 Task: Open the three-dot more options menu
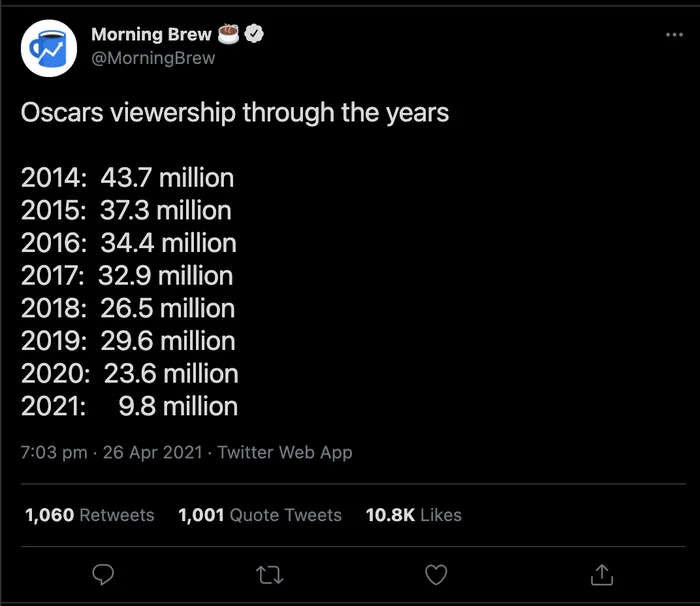[675, 35]
